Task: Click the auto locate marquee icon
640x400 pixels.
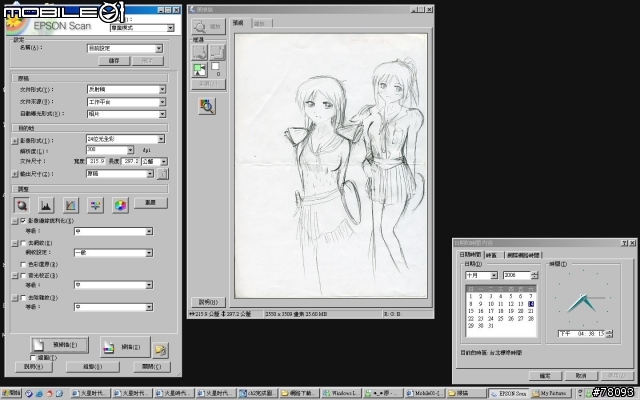Action: coord(200,52)
